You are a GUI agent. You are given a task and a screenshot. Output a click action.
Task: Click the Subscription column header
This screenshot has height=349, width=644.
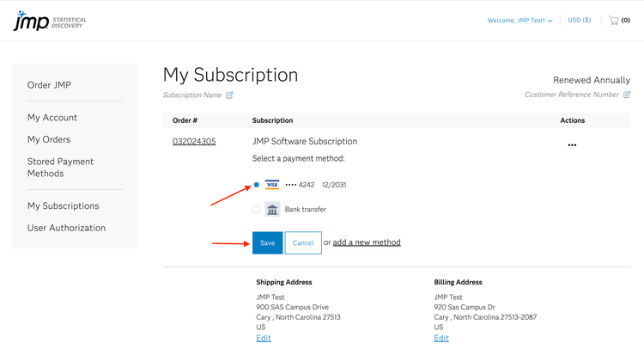click(273, 120)
